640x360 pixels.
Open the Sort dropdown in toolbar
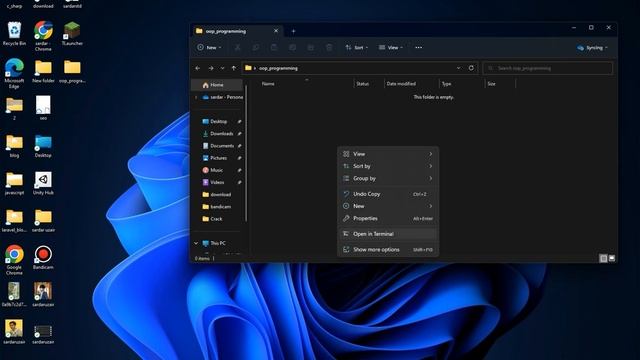356,48
